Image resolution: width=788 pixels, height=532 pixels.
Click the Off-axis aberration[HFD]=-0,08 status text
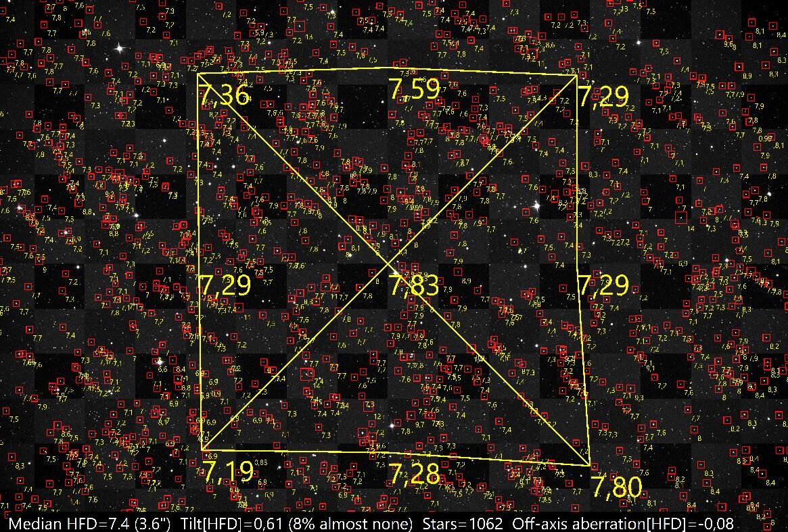tap(623, 523)
